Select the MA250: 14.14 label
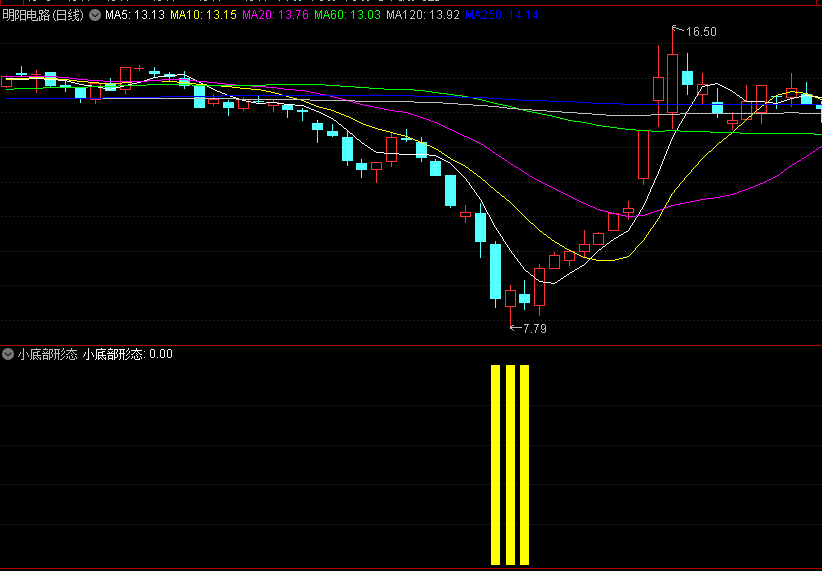This screenshot has height=571, width=822. pos(502,15)
